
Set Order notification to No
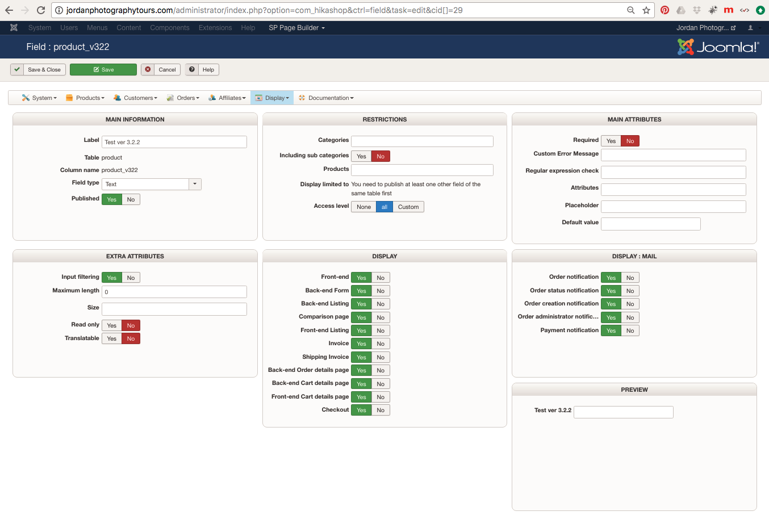tap(630, 278)
